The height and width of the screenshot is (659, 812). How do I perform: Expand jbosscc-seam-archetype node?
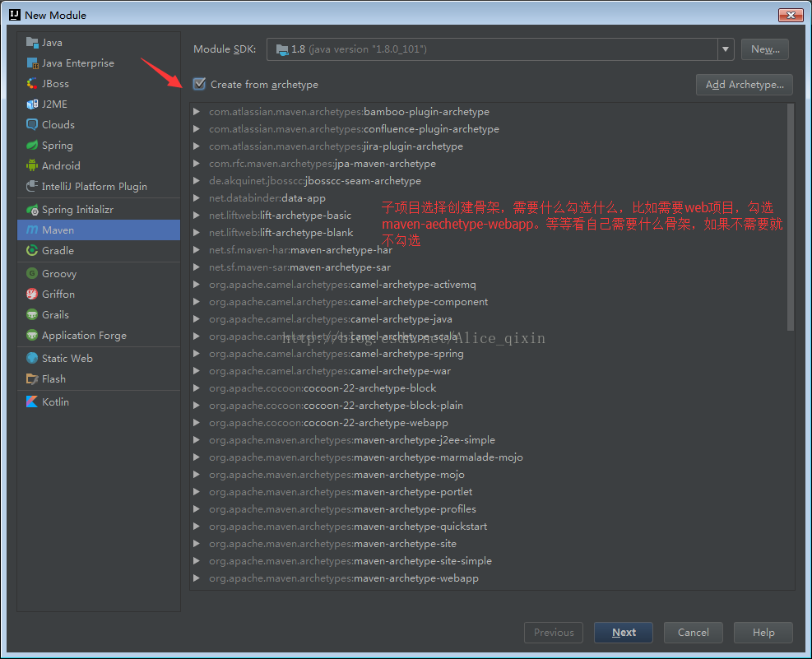click(x=197, y=181)
